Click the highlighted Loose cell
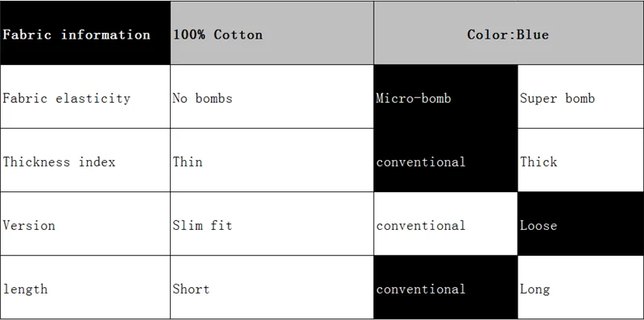The image size is (644, 320). click(580, 224)
